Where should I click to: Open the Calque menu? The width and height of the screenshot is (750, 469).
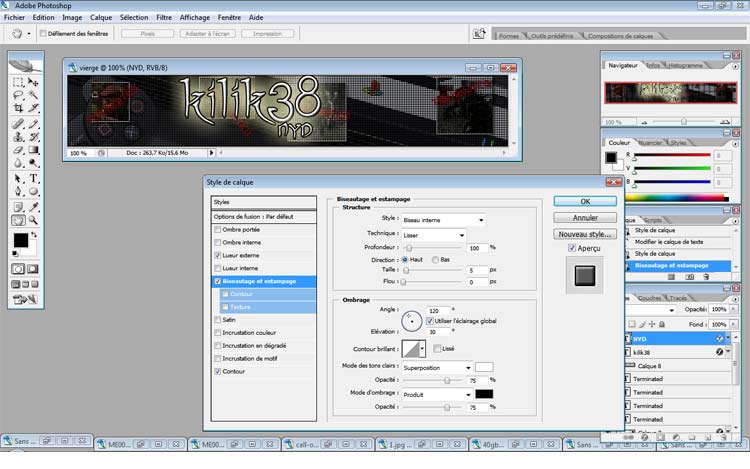point(101,17)
